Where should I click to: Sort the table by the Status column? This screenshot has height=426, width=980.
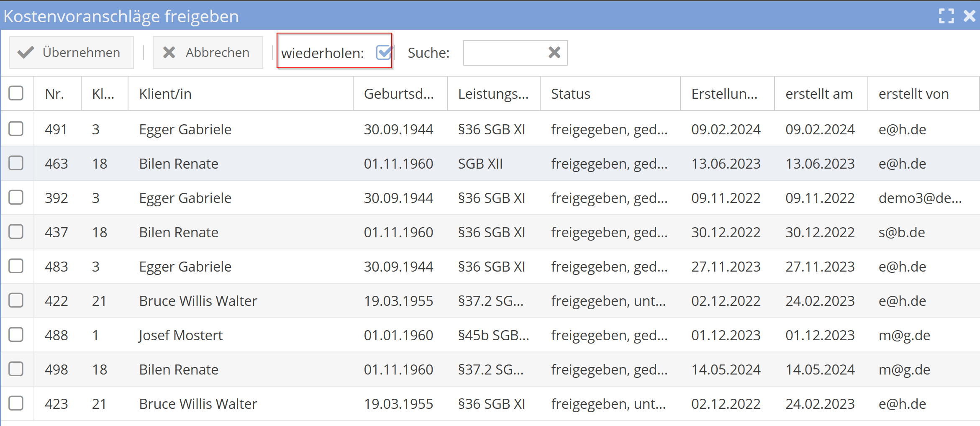coord(570,93)
